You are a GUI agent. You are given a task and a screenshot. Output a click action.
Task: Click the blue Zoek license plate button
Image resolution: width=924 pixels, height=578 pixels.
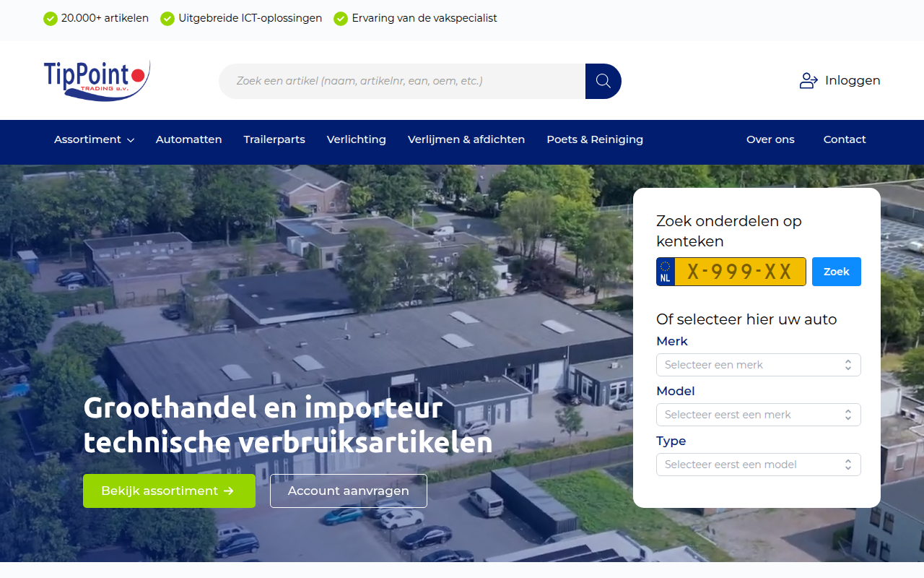pyautogui.click(x=837, y=272)
